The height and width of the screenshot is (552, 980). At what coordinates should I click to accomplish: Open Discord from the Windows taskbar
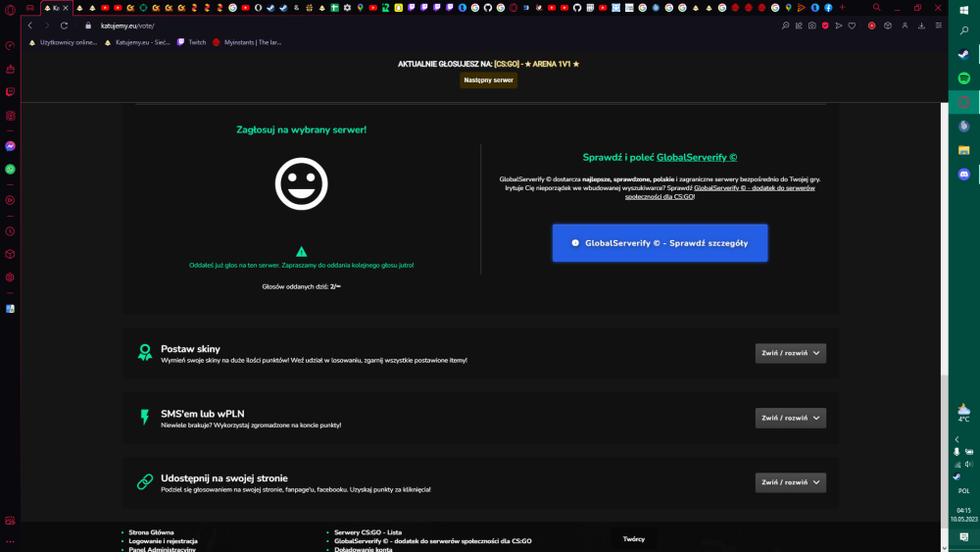coord(963,175)
